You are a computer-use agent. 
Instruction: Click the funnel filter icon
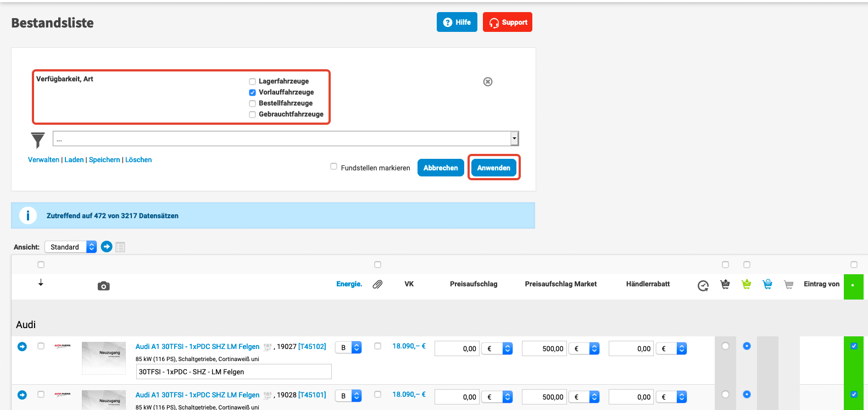point(37,140)
